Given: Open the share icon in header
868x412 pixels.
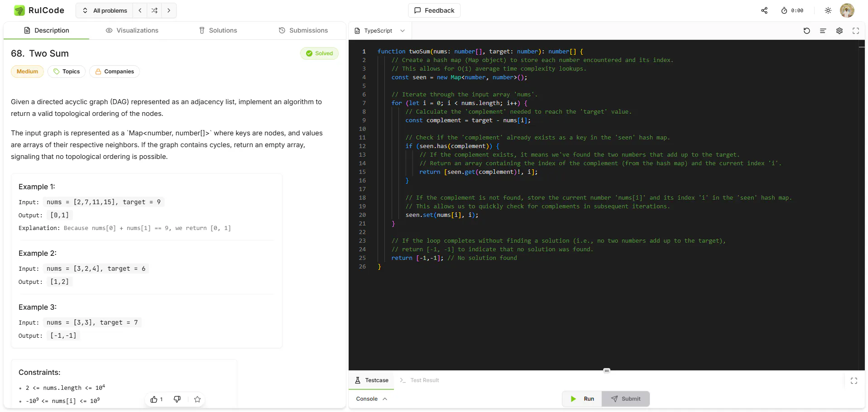Looking at the screenshot, I should 764,10.
